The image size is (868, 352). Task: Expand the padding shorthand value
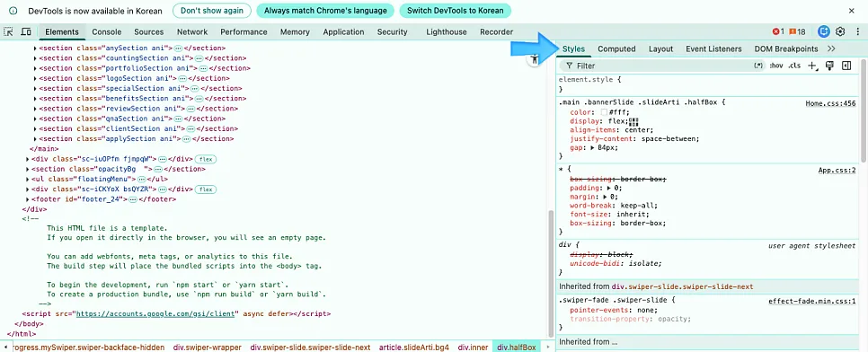click(609, 189)
